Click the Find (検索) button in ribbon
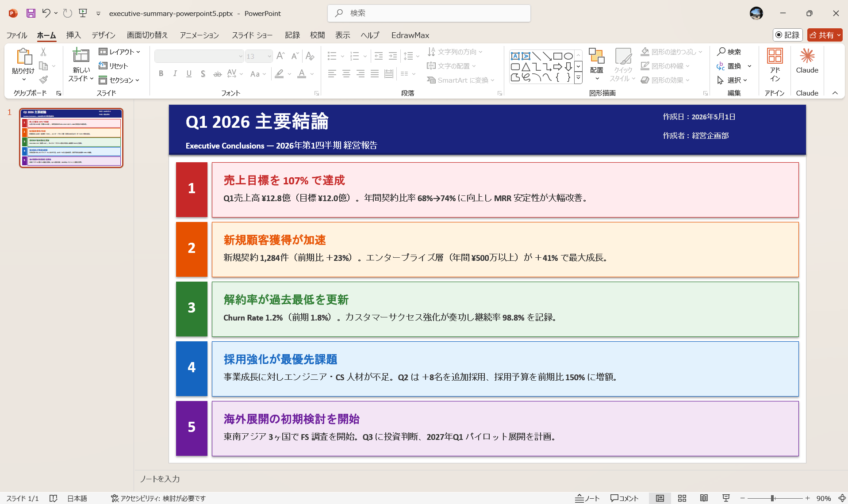Screen dimensions: 848x504 pyautogui.click(x=729, y=52)
